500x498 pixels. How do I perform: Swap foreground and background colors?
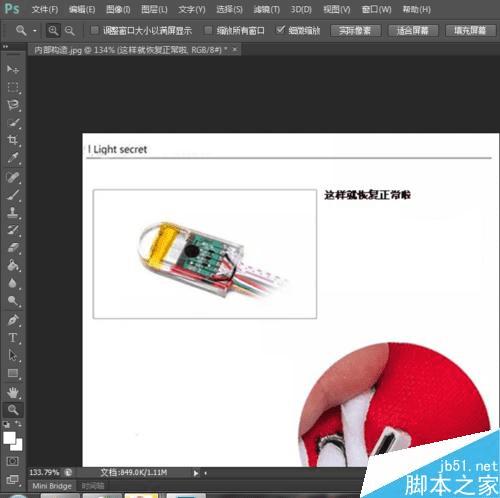[18, 424]
